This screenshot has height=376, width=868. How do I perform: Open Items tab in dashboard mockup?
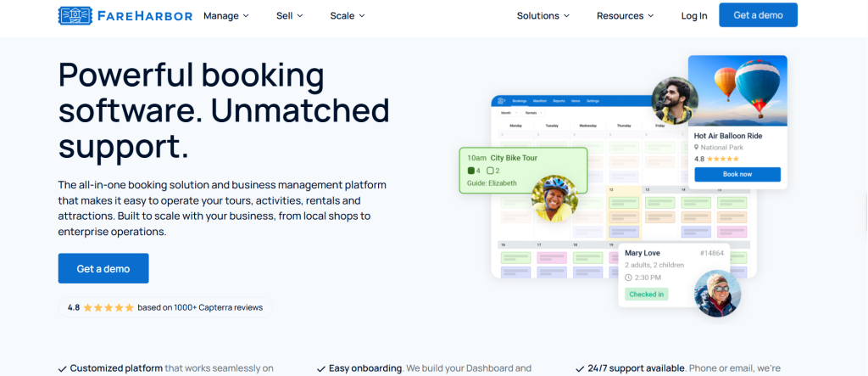coord(576,101)
